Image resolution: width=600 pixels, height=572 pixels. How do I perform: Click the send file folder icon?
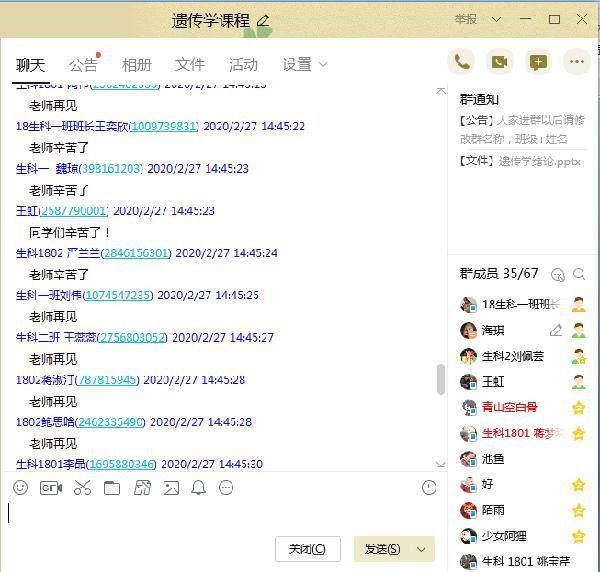(x=112, y=488)
